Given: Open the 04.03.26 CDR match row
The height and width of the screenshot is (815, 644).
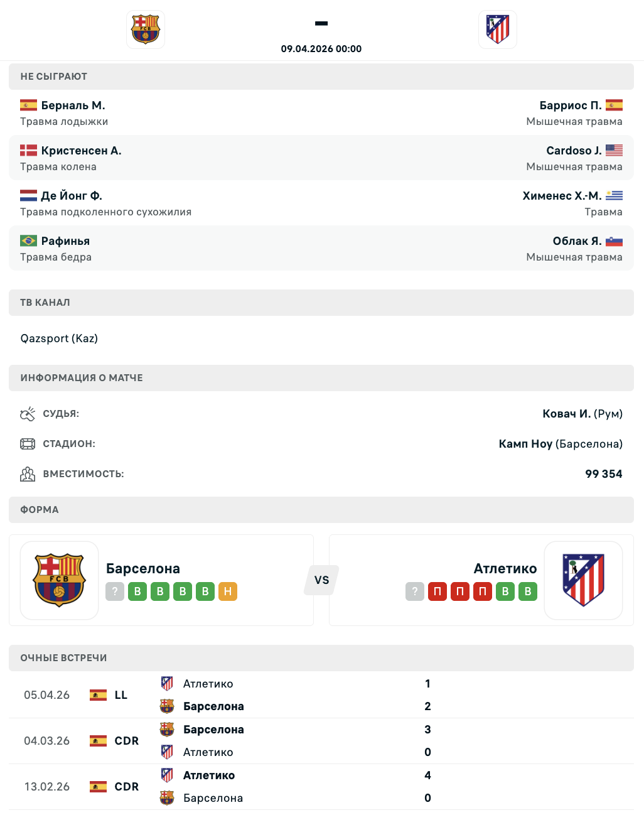Looking at the screenshot, I should 321,741.
